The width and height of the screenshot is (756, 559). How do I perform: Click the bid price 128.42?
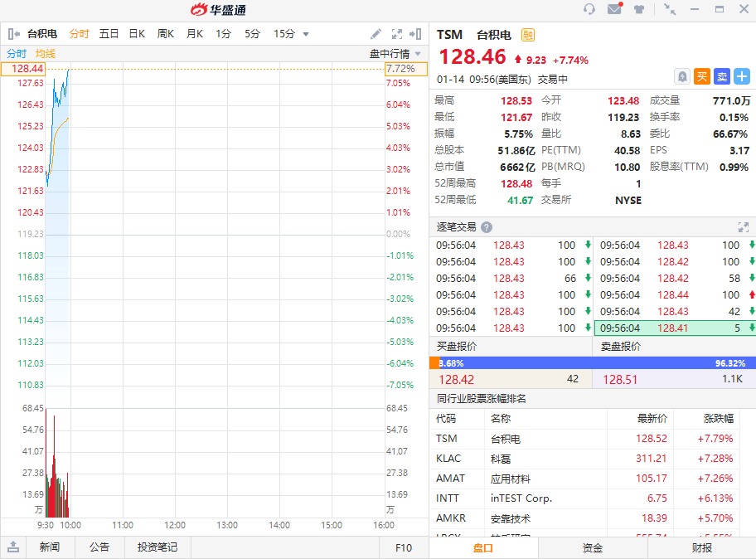click(x=456, y=380)
